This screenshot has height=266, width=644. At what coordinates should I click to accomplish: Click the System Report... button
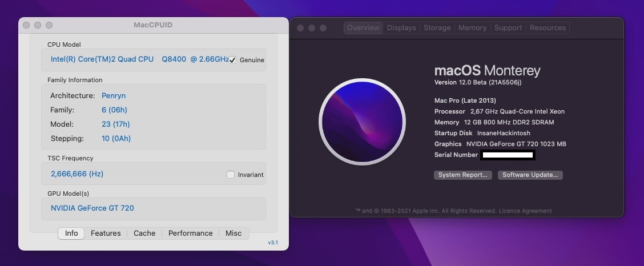click(x=462, y=175)
